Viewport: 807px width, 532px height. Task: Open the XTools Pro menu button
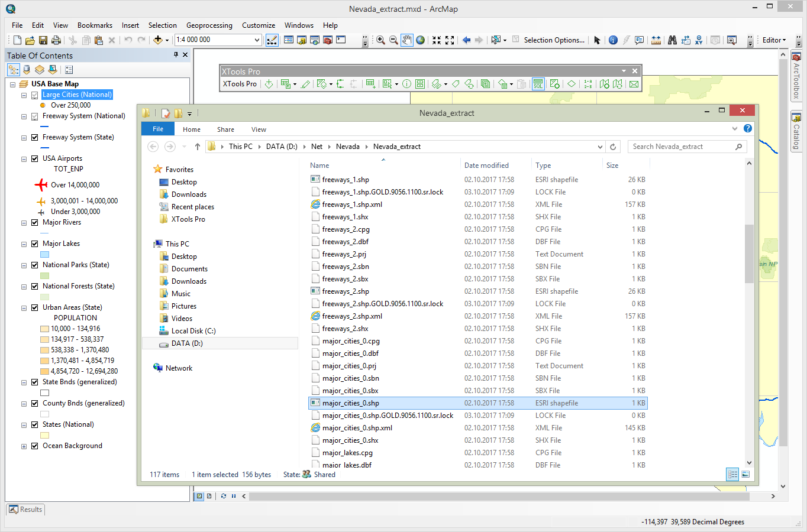coord(240,84)
